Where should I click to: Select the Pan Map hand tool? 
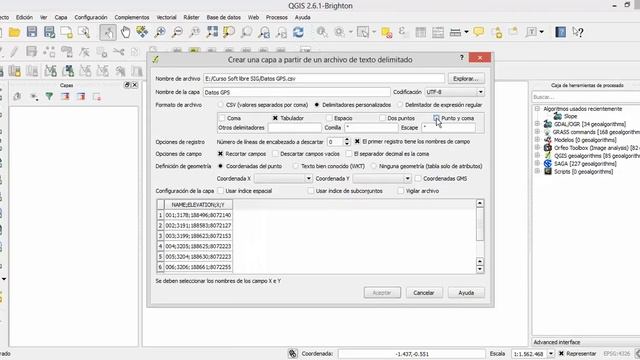coord(125,32)
